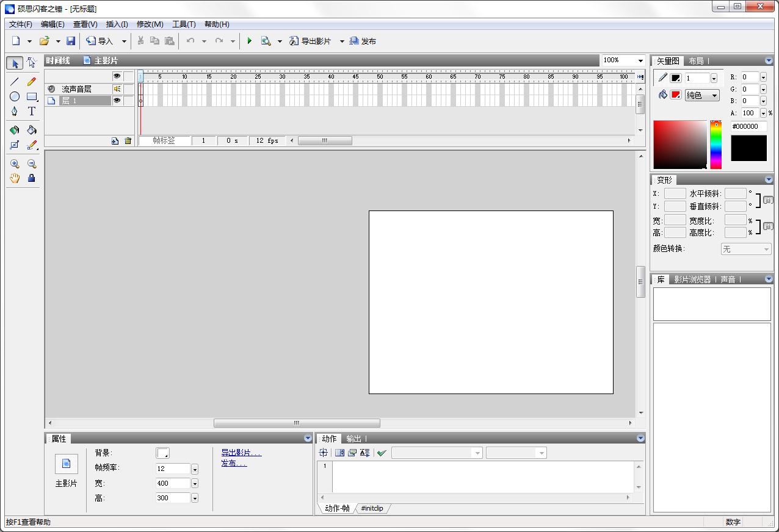Choose the Pencil tool
779x532 pixels.
click(x=32, y=81)
